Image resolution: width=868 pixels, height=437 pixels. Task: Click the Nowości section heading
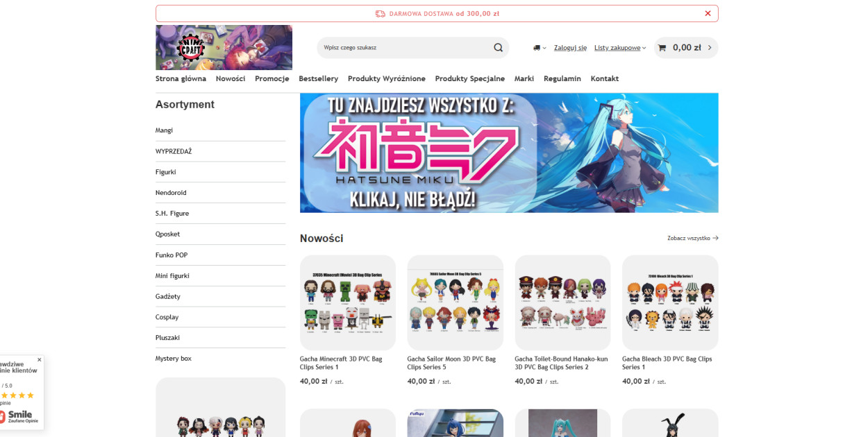[322, 239]
